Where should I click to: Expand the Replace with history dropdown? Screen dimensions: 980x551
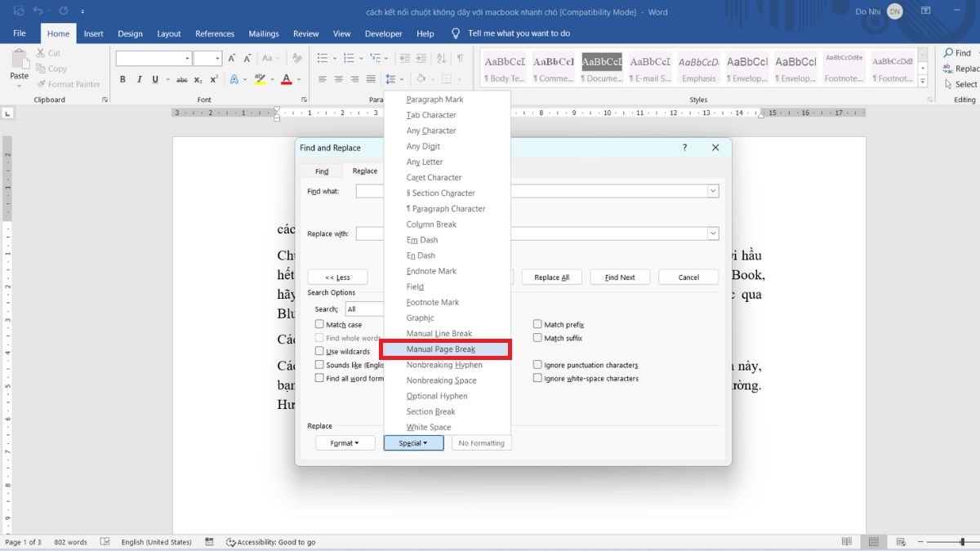pos(713,233)
